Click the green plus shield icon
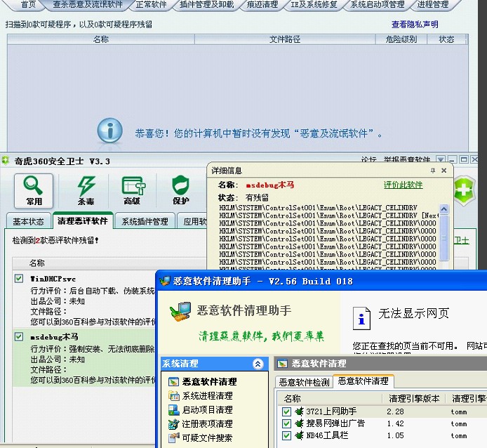Screen dimensions: 487x448 coord(465,190)
